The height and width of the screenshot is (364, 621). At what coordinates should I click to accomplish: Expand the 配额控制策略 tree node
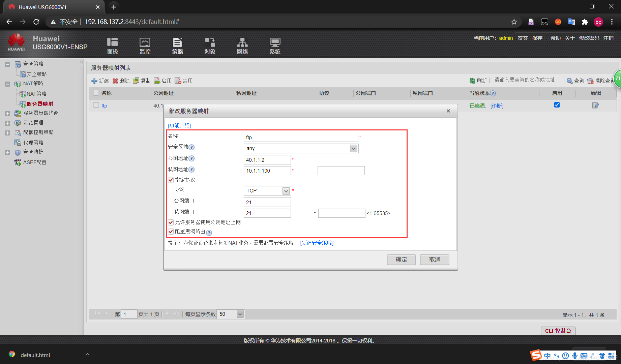point(7,133)
